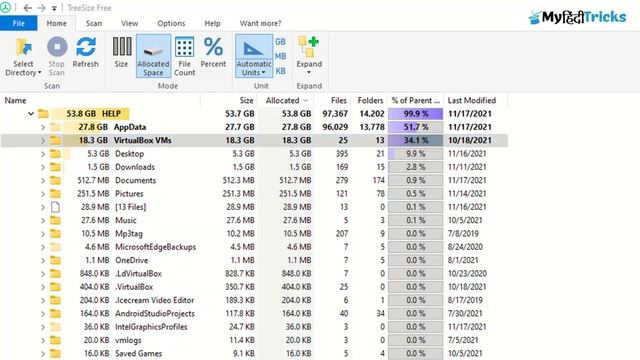Switch to Size mode
The width and height of the screenshot is (640, 360).
[122, 52]
